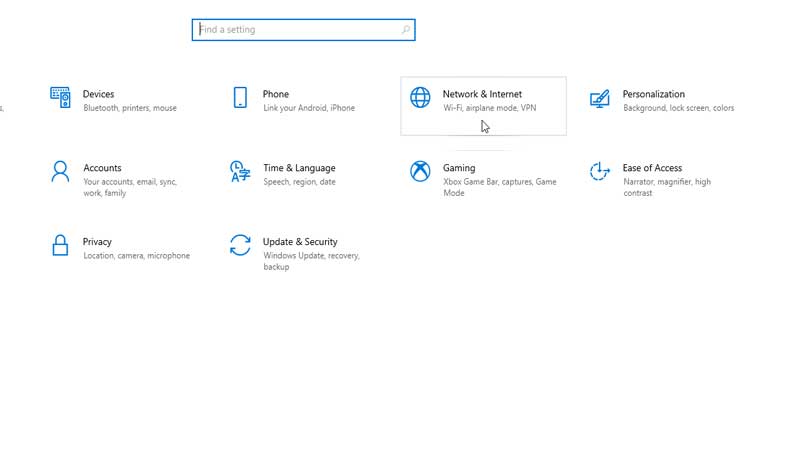Open Devices settings via keyboard-speaker icon
Image resolution: width=800 pixels, height=450 pixels.
60,97
